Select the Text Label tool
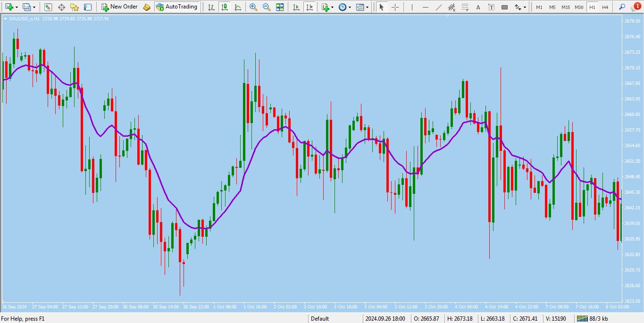 click(x=491, y=7)
